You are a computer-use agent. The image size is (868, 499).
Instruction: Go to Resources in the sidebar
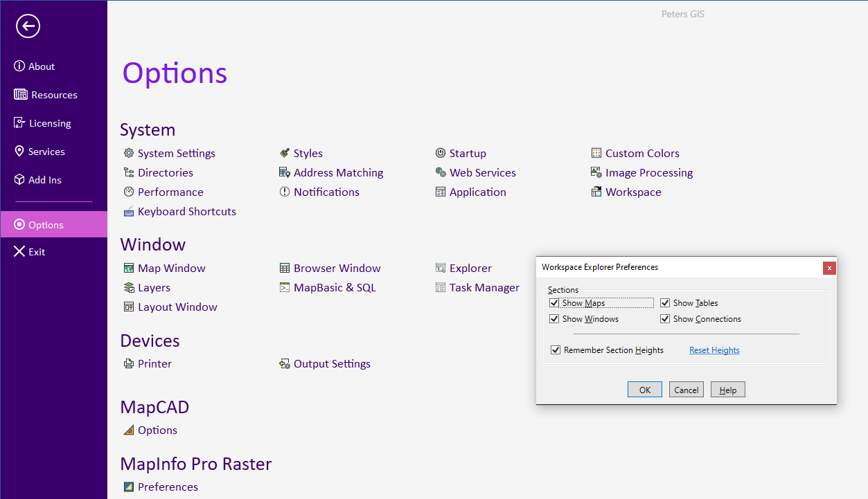pyautogui.click(x=54, y=95)
